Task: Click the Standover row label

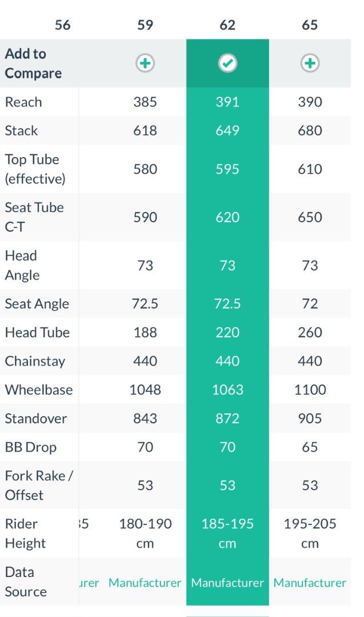Action: [36, 419]
